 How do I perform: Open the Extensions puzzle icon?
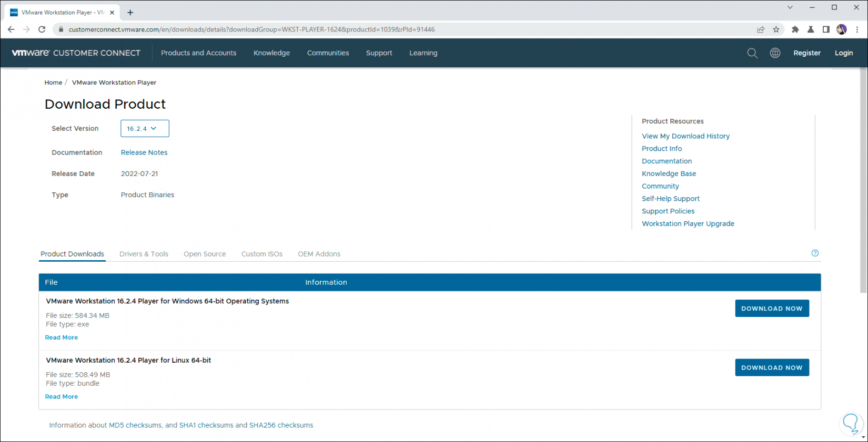(795, 29)
